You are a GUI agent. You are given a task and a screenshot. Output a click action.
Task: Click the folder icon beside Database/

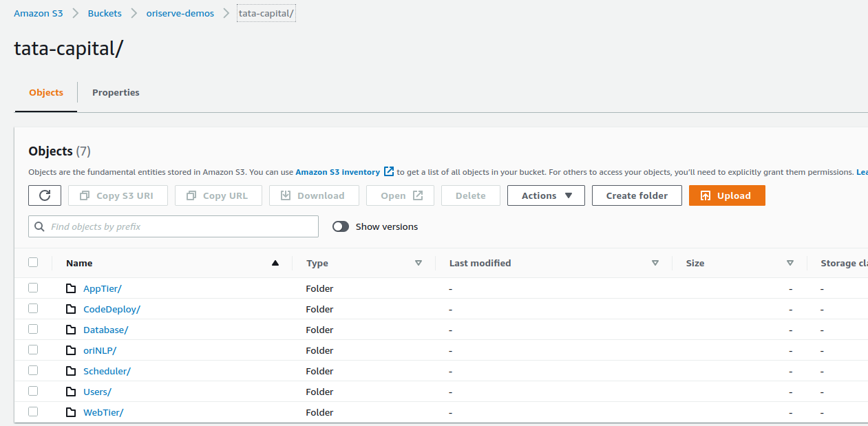pos(71,330)
